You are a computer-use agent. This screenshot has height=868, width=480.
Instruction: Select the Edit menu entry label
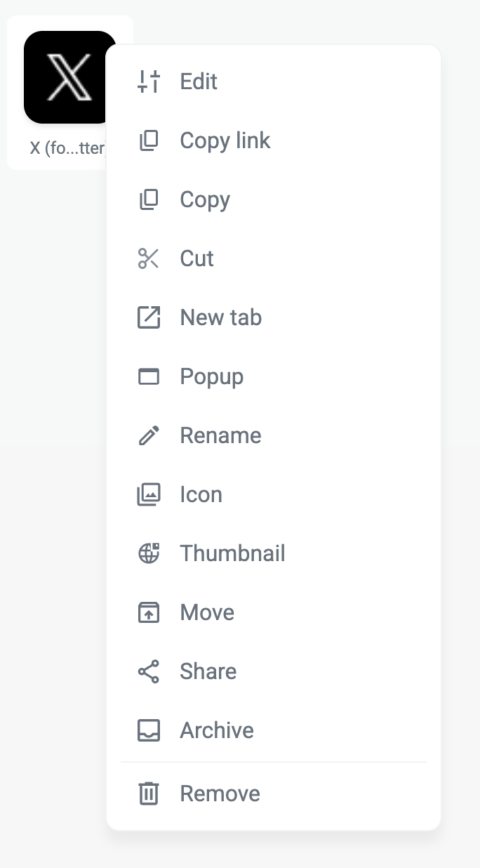pos(199,82)
